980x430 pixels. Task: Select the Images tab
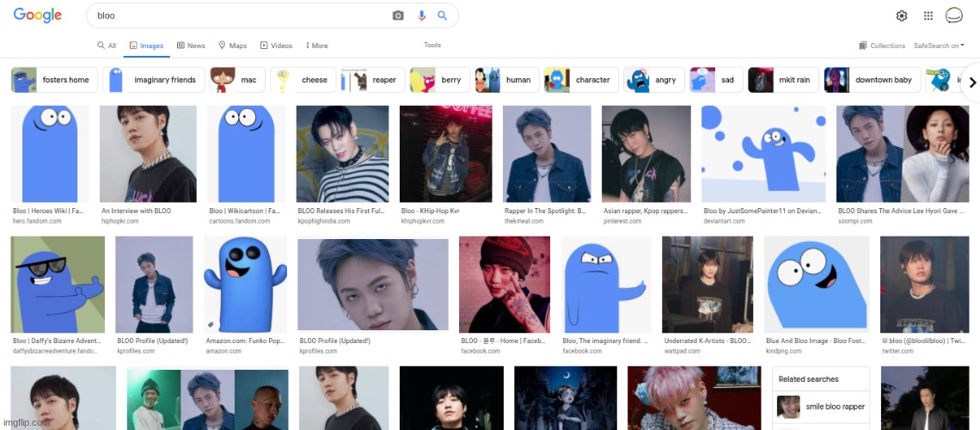coord(146,46)
